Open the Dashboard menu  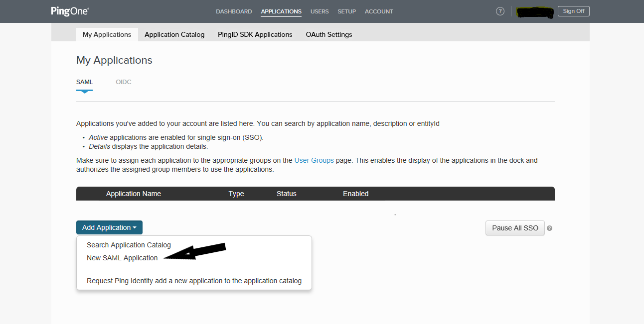(234, 11)
